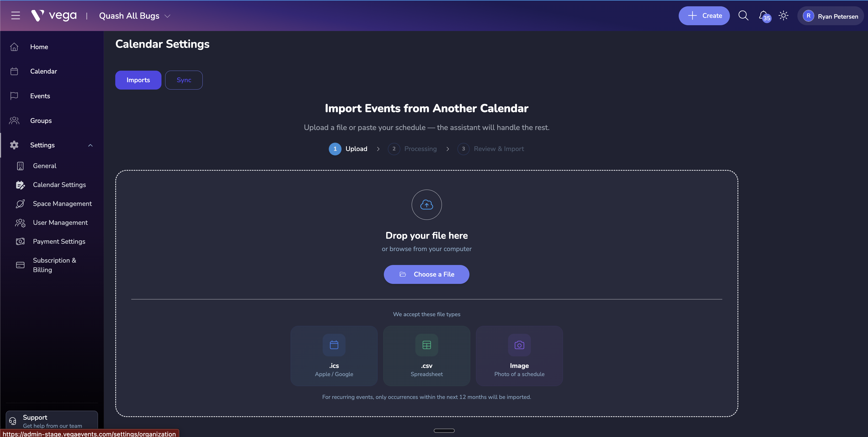Image resolution: width=868 pixels, height=437 pixels.
Task: Click the Upload step indicator
Action: click(x=348, y=149)
